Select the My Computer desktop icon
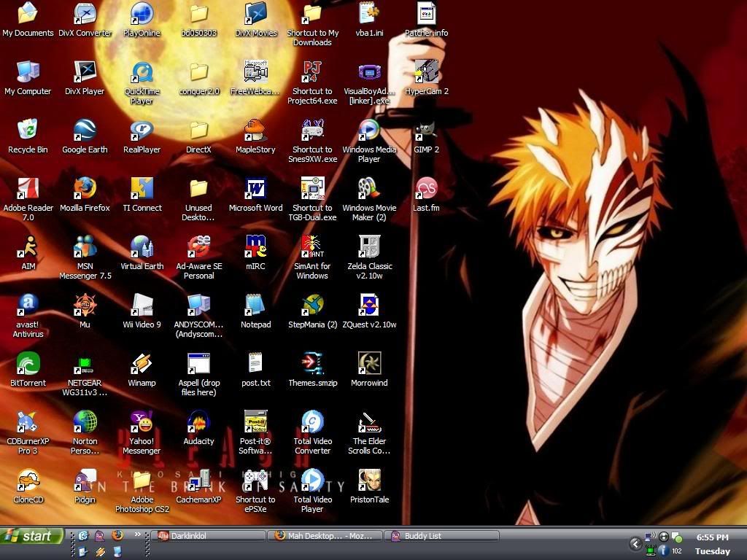 [28, 79]
